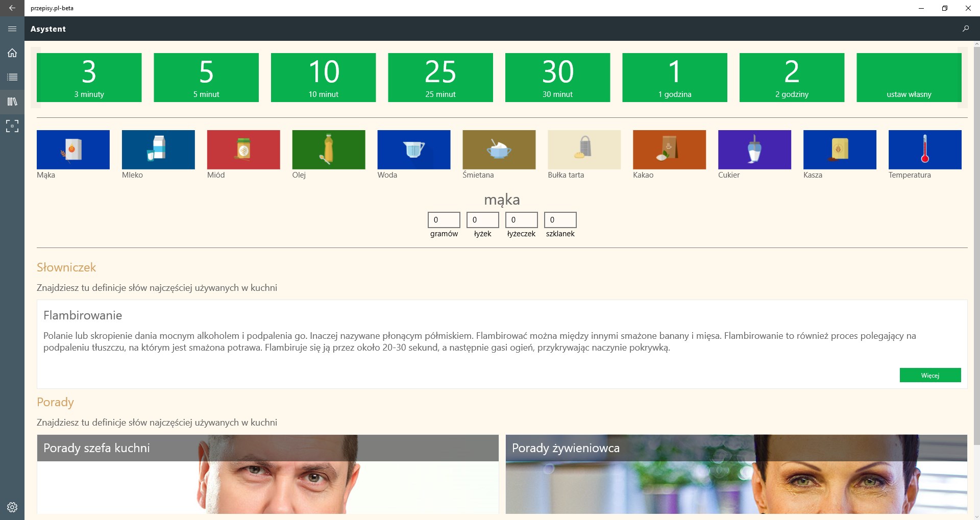Focus the łyżek input field
Viewport: 980px width, 520px height.
click(x=483, y=220)
